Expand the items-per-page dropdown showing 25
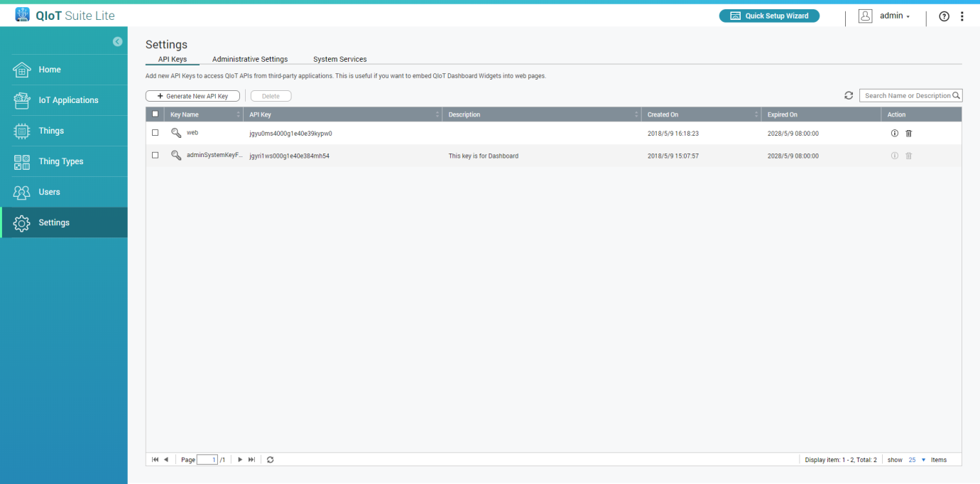 [923, 460]
